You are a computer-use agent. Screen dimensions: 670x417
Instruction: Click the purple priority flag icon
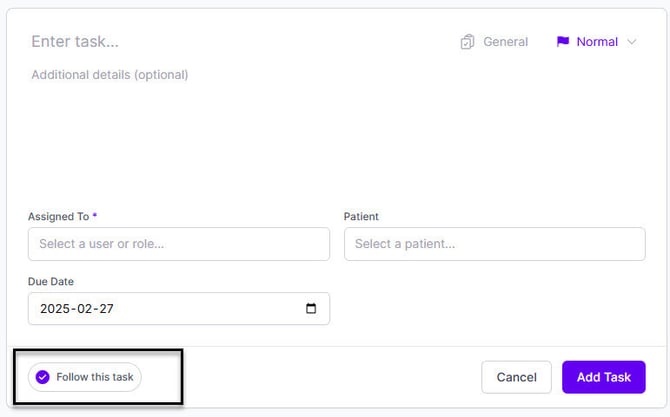pyautogui.click(x=563, y=41)
